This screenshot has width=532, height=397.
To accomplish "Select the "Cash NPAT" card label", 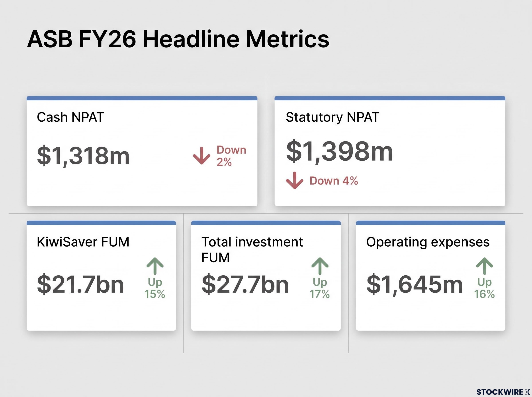I will [x=70, y=117].
